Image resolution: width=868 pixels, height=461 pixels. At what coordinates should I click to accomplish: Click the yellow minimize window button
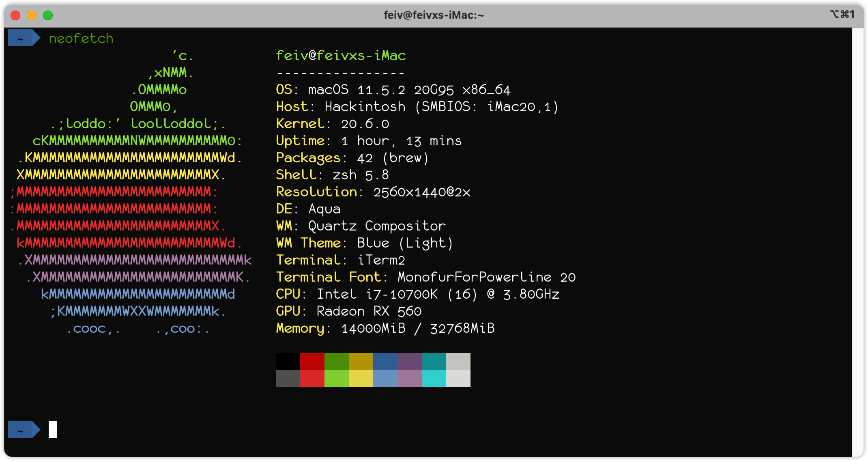coord(32,15)
